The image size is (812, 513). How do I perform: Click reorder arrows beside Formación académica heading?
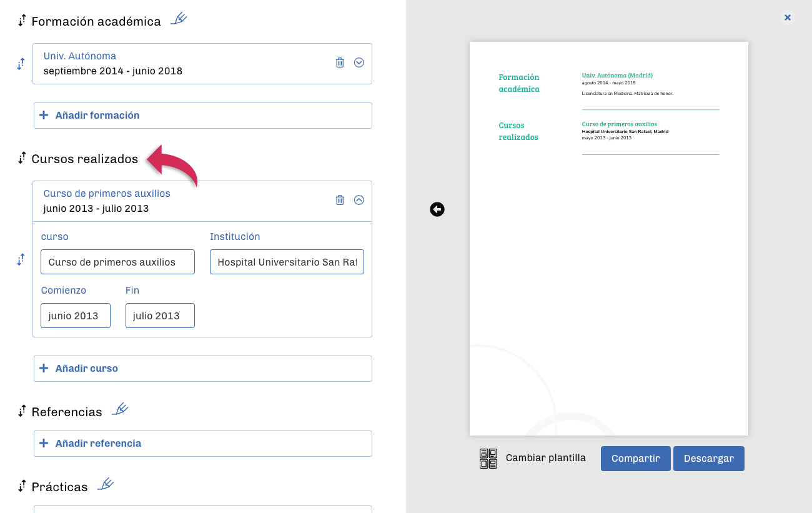click(x=22, y=21)
